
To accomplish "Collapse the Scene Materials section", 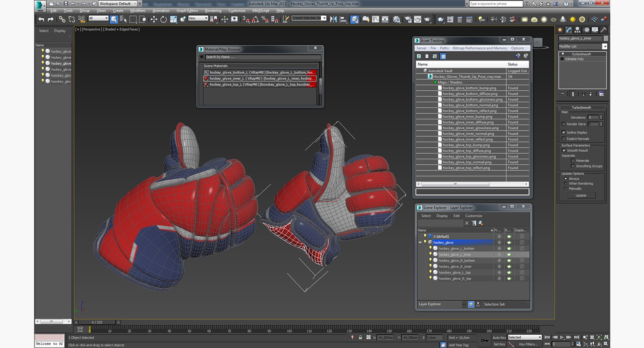I will 201,66.
